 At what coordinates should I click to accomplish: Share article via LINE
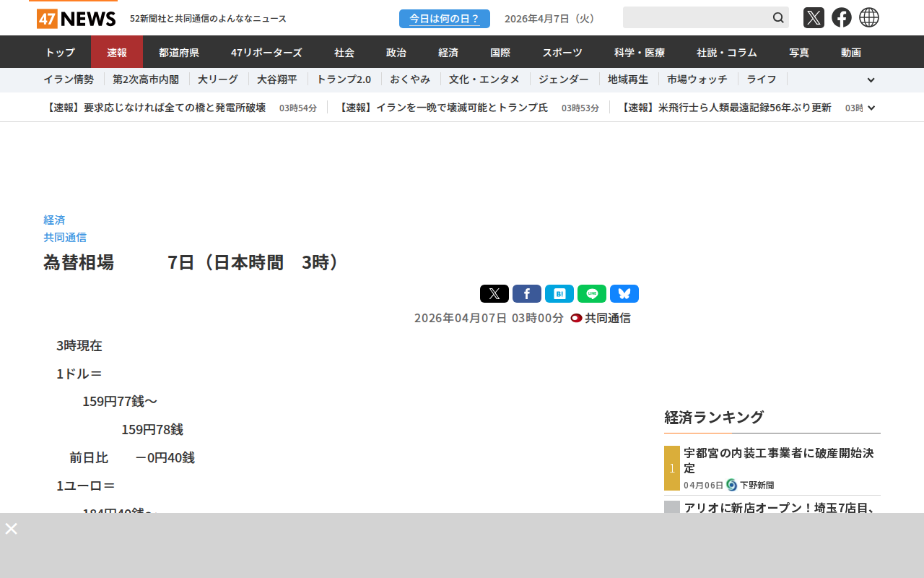(591, 294)
